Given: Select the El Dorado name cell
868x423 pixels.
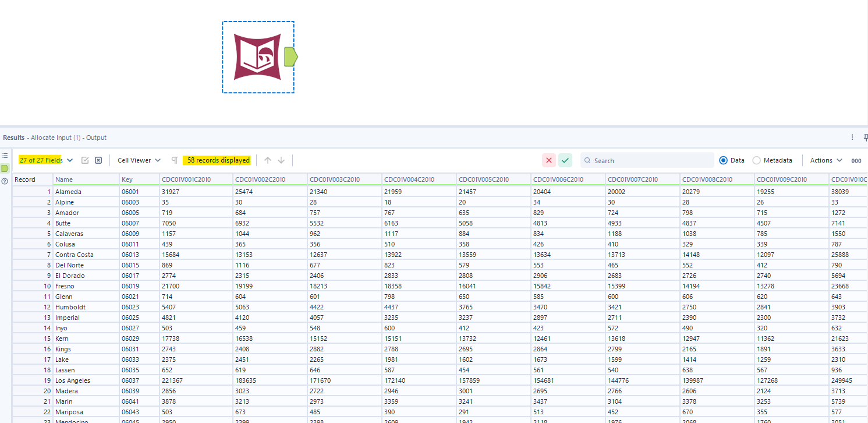Looking at the screenshot, I should coord(86,276).
